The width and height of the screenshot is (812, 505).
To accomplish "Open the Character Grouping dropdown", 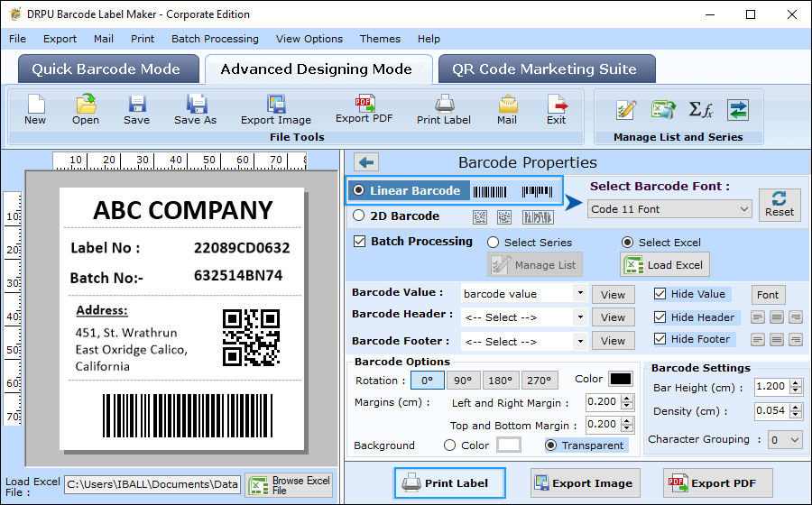I will (785, 440).
